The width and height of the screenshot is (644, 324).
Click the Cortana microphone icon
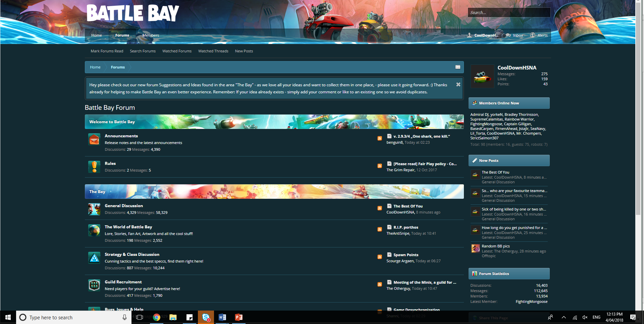click(124, 317)
